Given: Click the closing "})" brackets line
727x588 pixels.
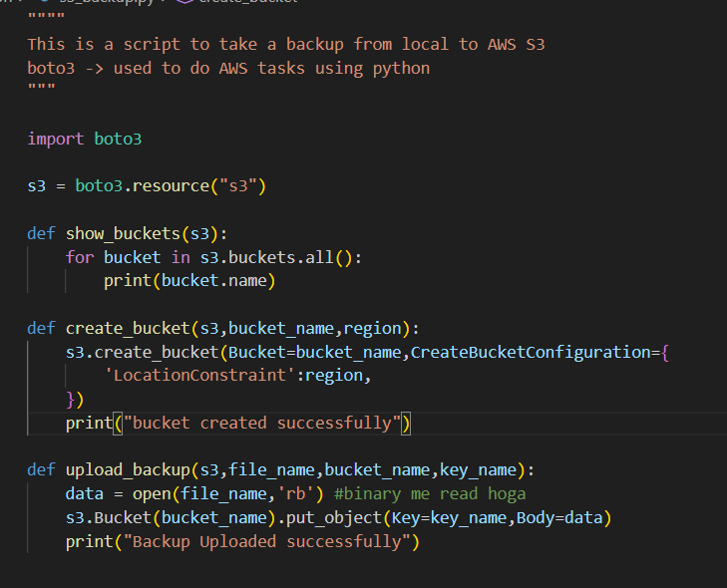Looking at the screenshot, I should 75,400.
